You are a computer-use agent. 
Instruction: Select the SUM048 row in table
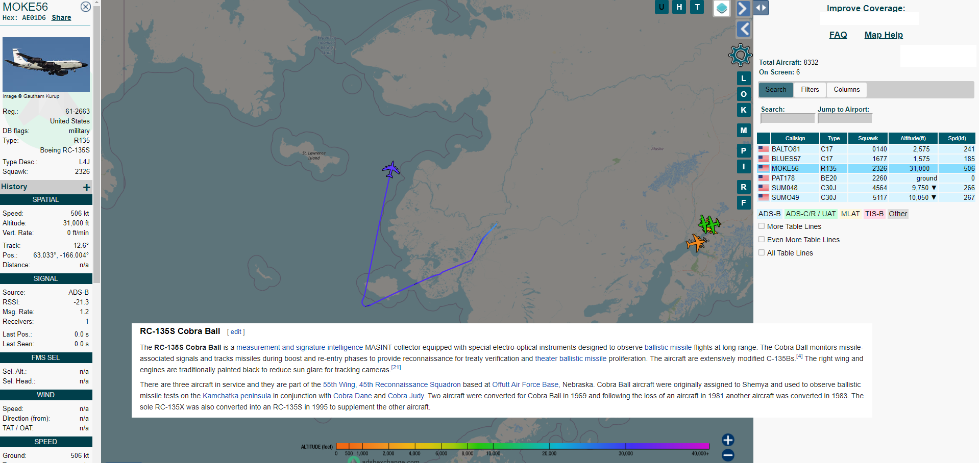tap(866, 188)
